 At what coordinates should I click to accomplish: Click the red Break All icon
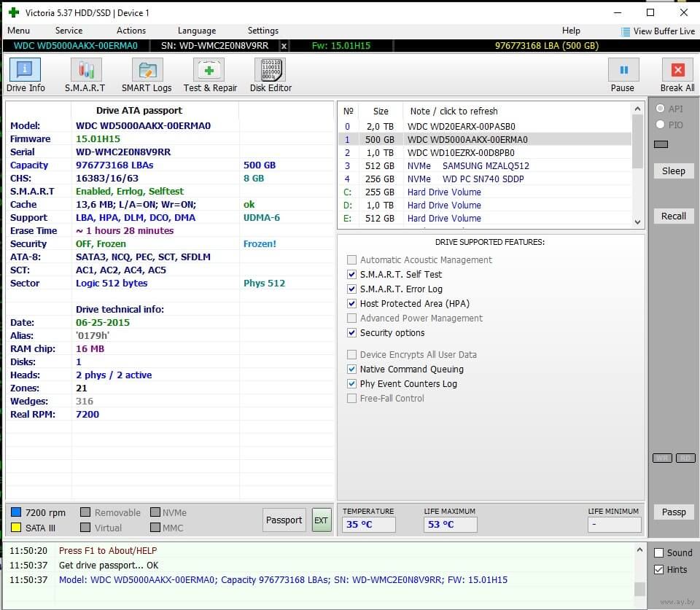point(677,71)
